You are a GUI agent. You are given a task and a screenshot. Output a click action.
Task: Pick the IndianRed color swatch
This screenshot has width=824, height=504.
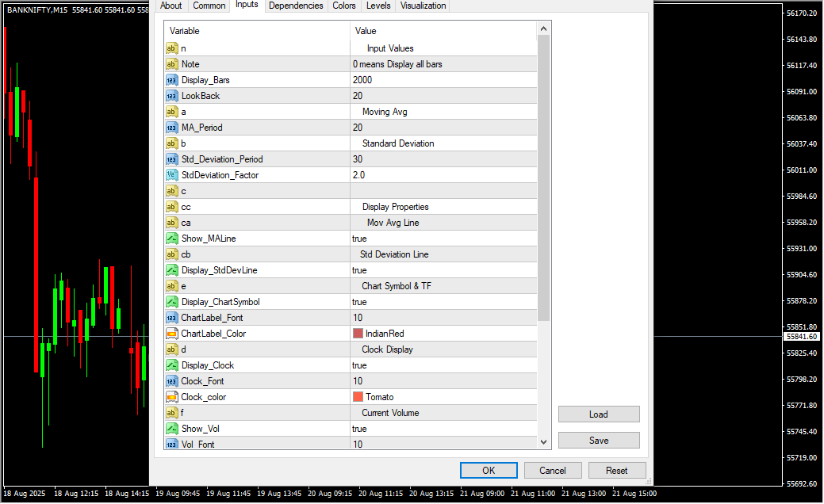pos(358,334)
